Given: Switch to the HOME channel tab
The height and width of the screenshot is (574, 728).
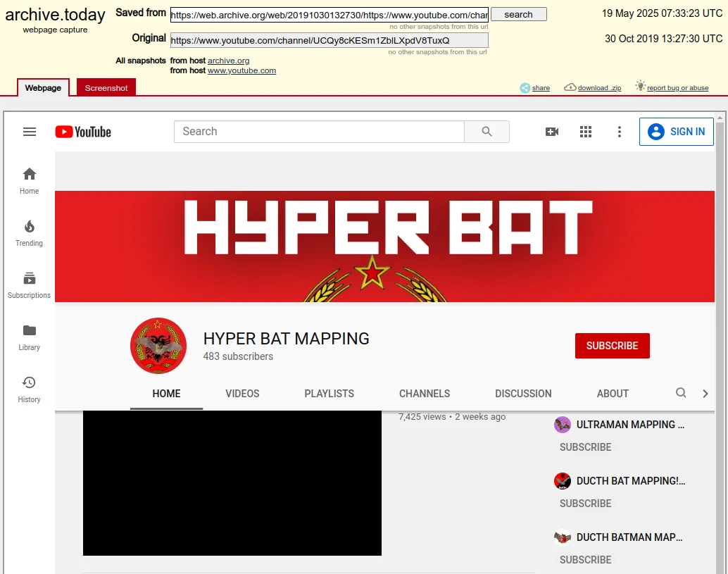Looking at the screenshot, I should [x=166, y=393].
